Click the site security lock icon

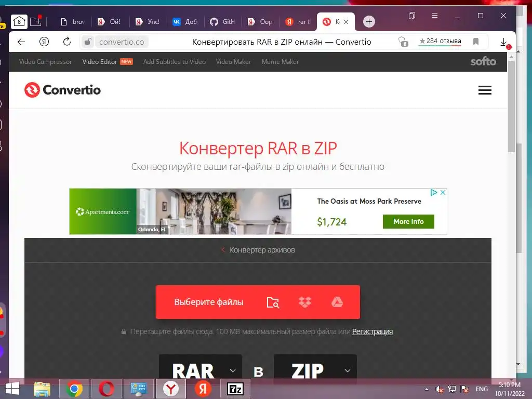pyautogui.click(x=87, y=42)
